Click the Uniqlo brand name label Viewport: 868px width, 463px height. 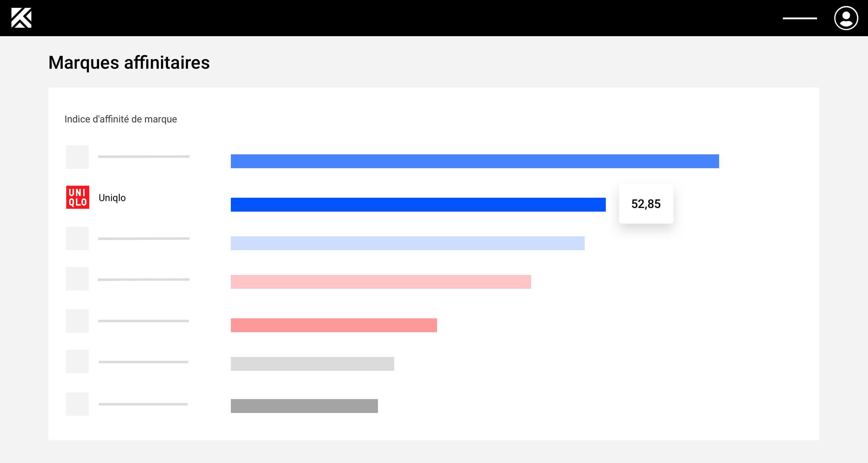(x=112, y=198)
